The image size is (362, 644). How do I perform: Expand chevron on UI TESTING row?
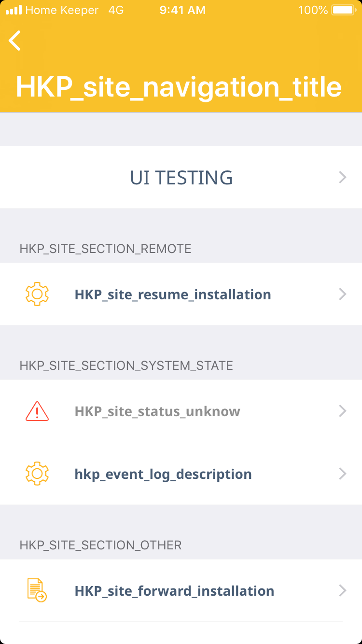pyautogui.click(x=343, y=178)
